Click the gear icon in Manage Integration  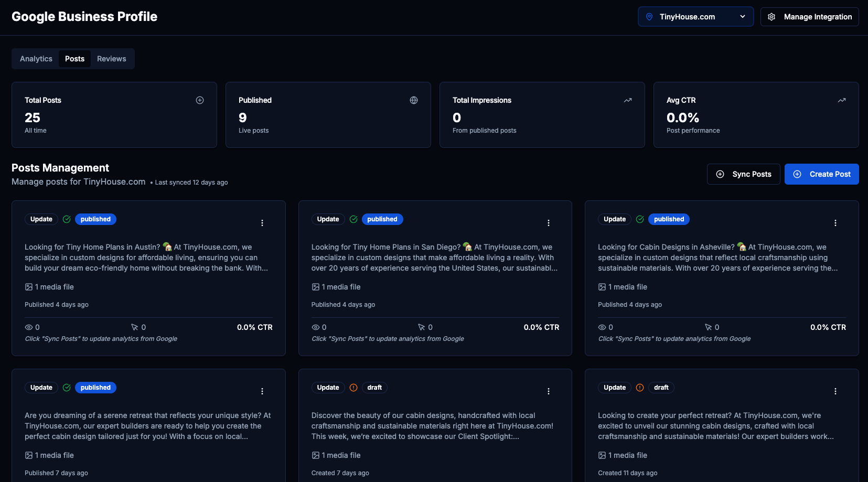pos(771,17)
